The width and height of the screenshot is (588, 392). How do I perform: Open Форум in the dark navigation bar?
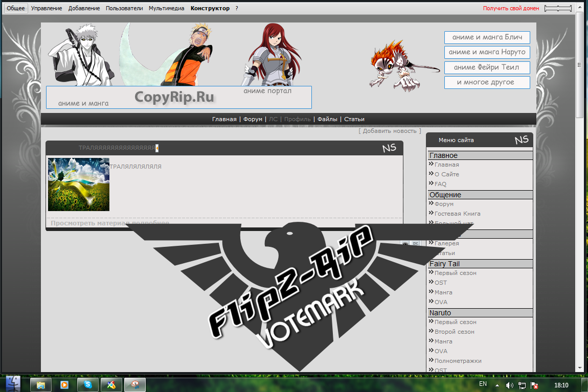click(253, 119)
